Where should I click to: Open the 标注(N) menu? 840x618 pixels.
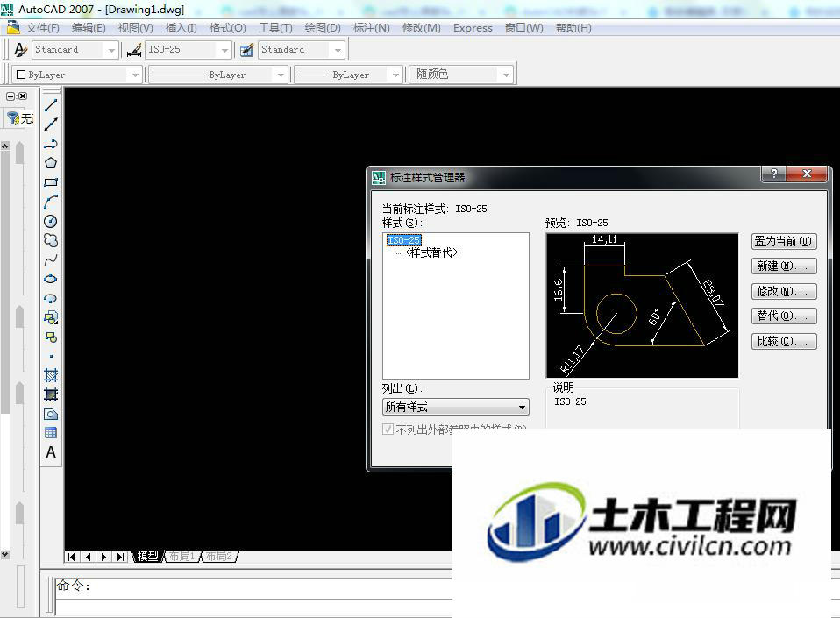point(371,28)
